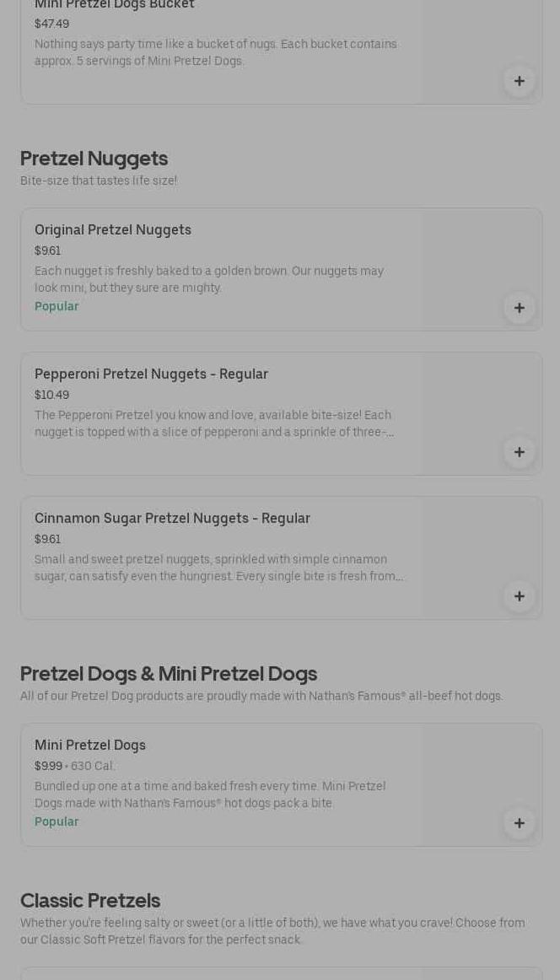Click the $10.49 Pepperoni Pretzel Nuggets price
Viewport: 560px width, 980px height.
pyautogui.click(x=51, y=395)
